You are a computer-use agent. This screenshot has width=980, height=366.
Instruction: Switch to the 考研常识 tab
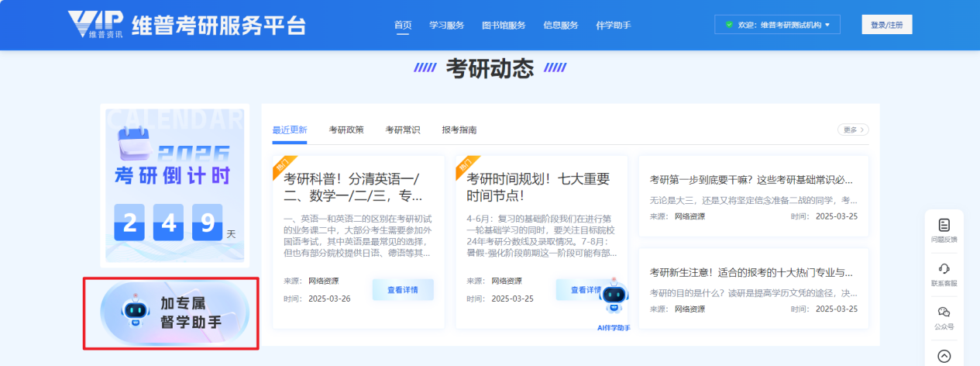pyautogui.click(x=403, y=129)
